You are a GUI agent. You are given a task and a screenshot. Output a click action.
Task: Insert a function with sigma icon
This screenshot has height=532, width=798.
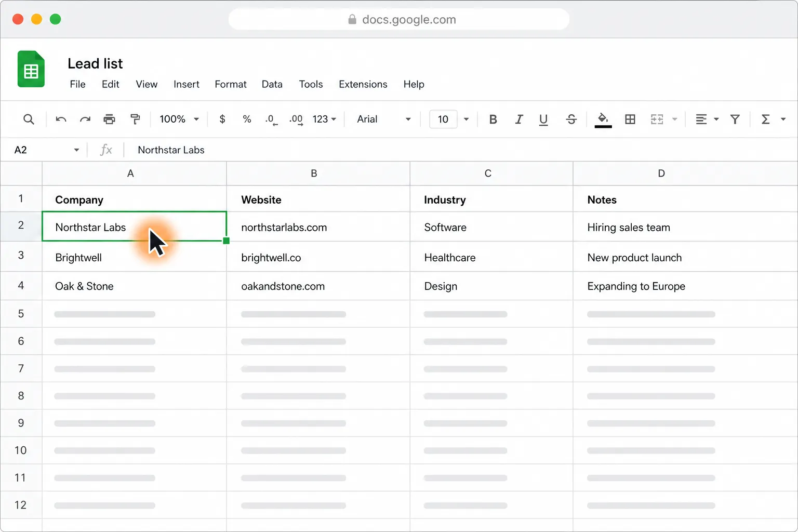pyautogui.click(x=765, y=119)
